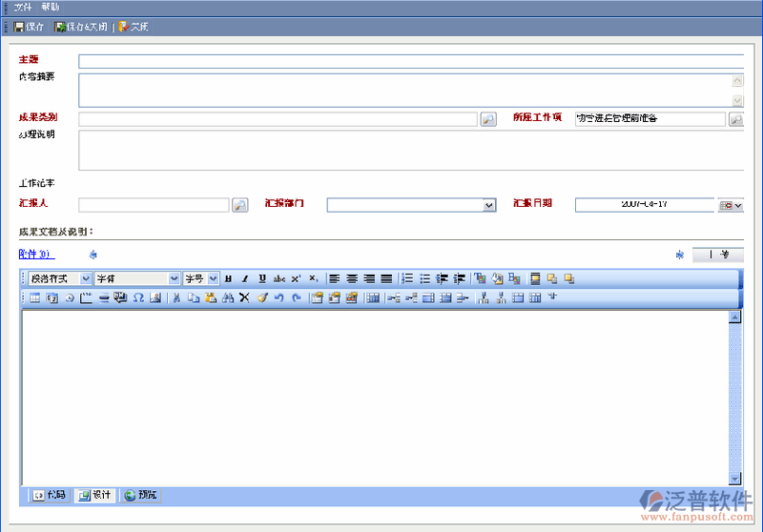Click the editor's vertical scrollbar down arrow
The image size is (763, 532).
click(x=734, y=478)
